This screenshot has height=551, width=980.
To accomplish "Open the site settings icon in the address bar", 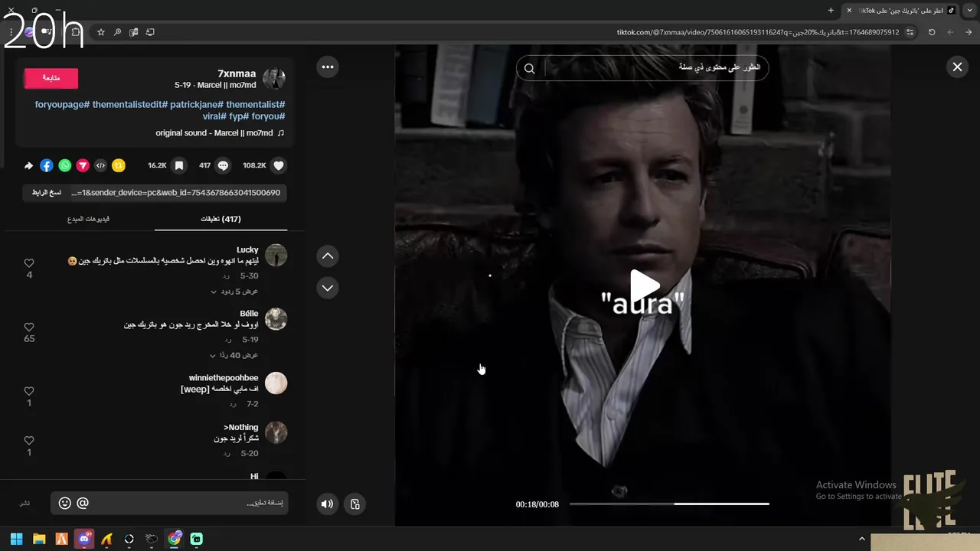I will click(x=910, y=32).
